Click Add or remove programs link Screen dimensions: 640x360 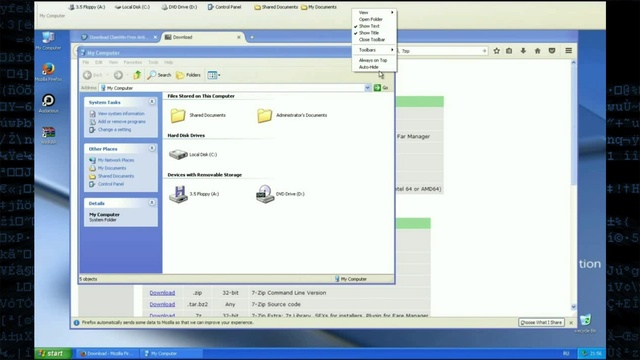122,122
